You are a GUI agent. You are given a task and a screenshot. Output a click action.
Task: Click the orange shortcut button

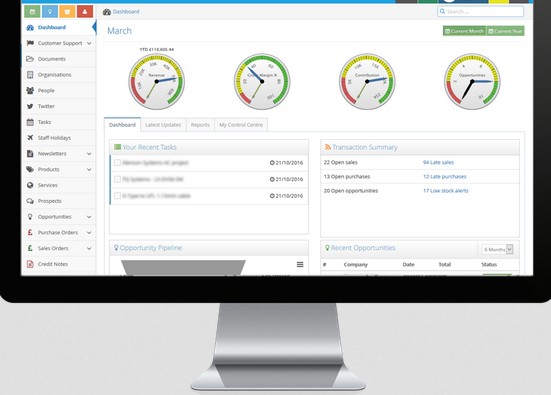[x=67, y=12]
